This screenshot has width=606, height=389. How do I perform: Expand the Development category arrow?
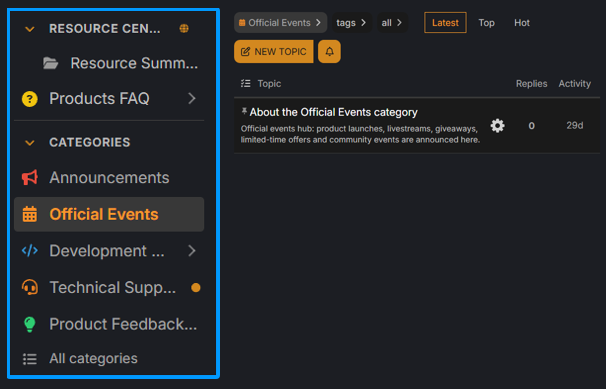(x=192, y=251)
